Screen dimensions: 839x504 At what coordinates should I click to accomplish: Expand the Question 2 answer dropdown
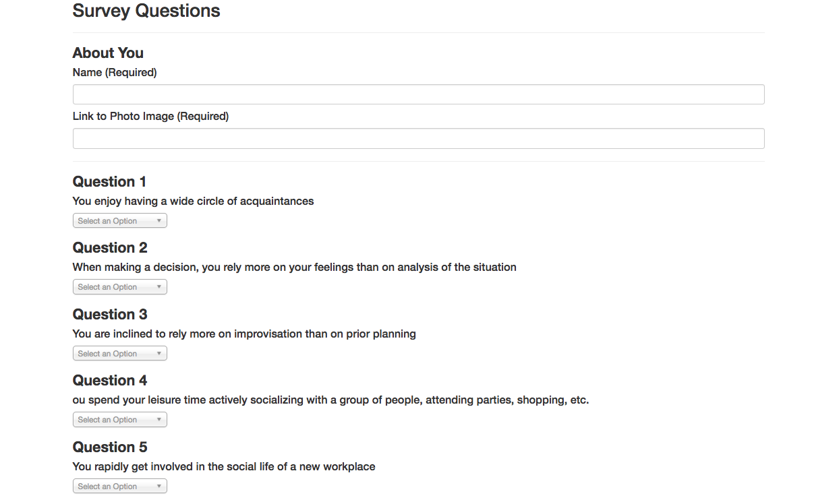click(120, 287)
